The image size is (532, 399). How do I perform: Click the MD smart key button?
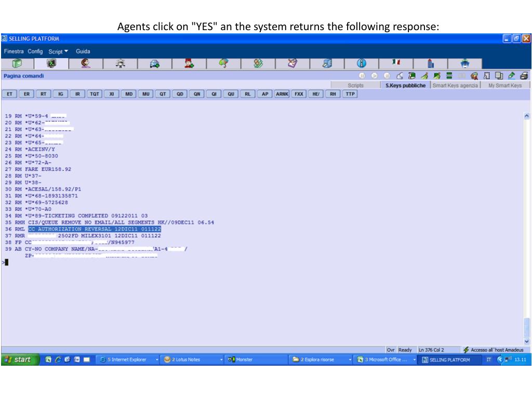coord(129,94)
